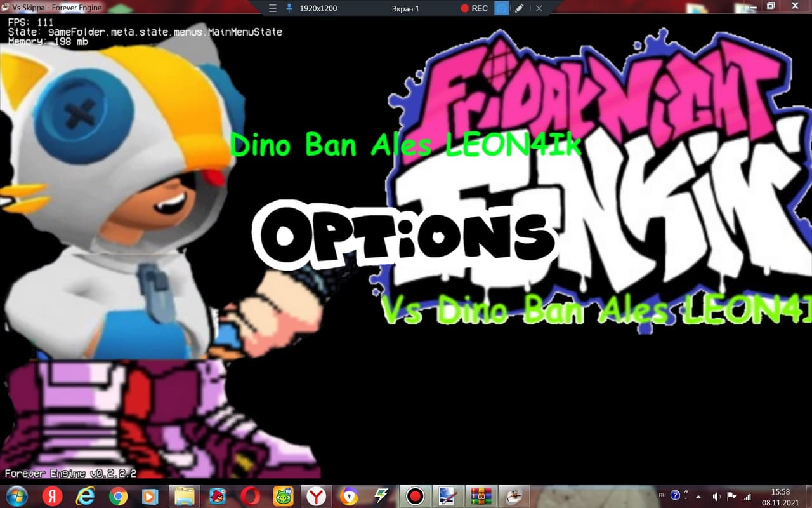Open the network signal tray icon
This screenshot has width=812, height=508.
coord(747,496)
